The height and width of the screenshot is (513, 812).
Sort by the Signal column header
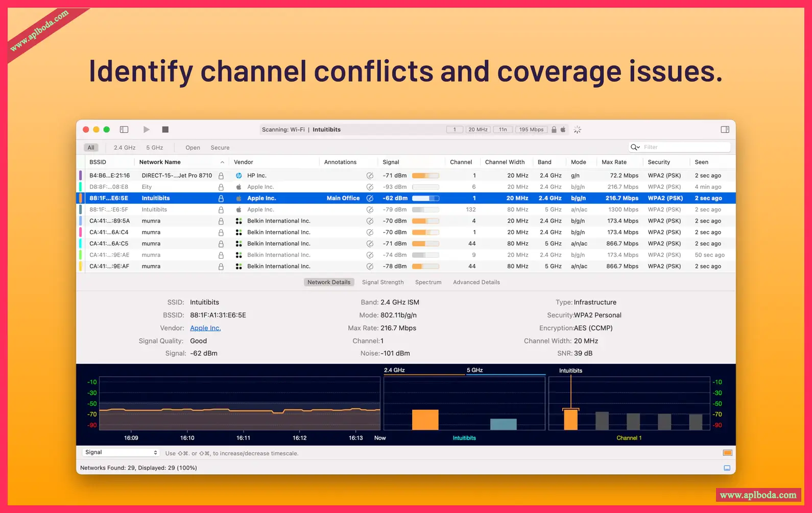(391, 162)
